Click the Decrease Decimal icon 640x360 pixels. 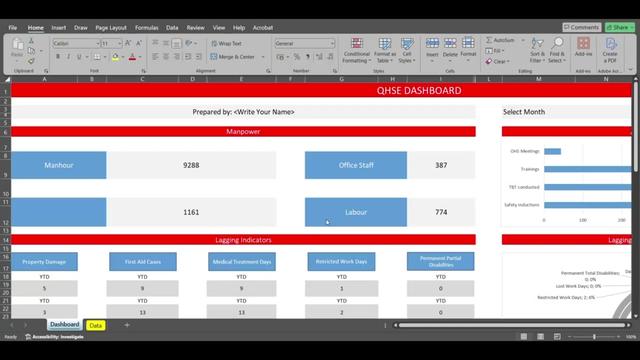tap(330, 57)
